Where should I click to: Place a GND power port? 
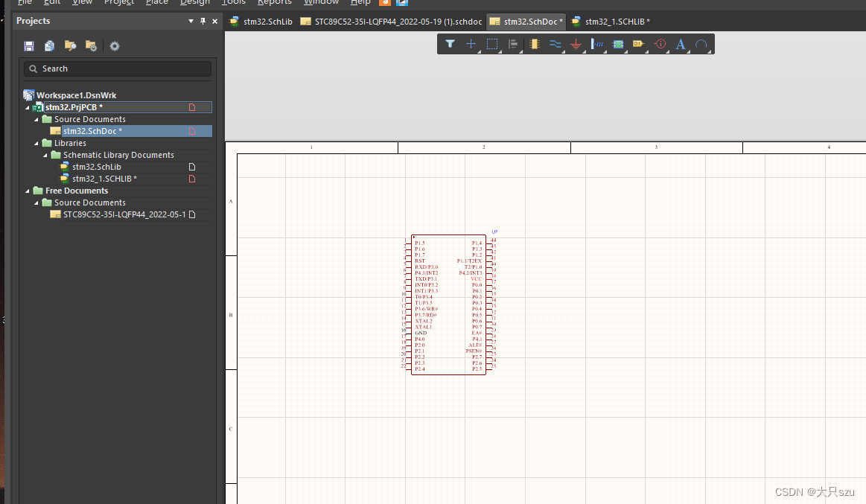click(576, 44)
